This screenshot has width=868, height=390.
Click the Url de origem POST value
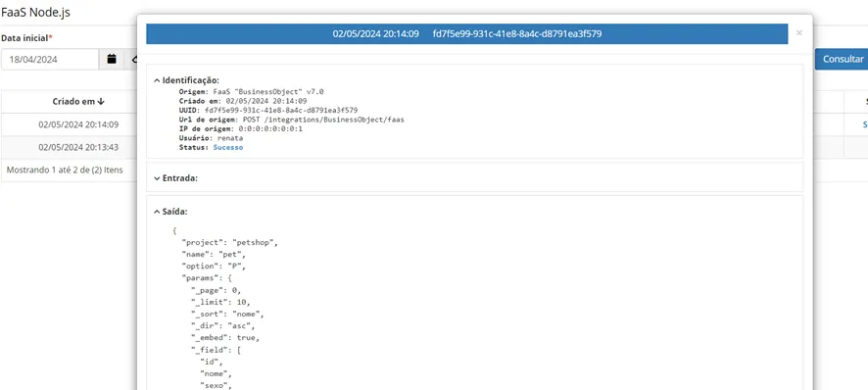pos(323,120)
